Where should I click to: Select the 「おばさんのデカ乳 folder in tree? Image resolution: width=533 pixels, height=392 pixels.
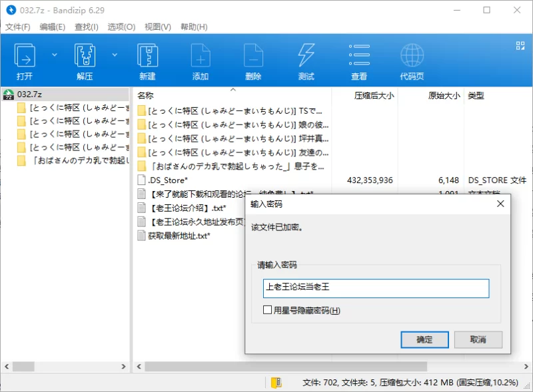coord(73,160)
